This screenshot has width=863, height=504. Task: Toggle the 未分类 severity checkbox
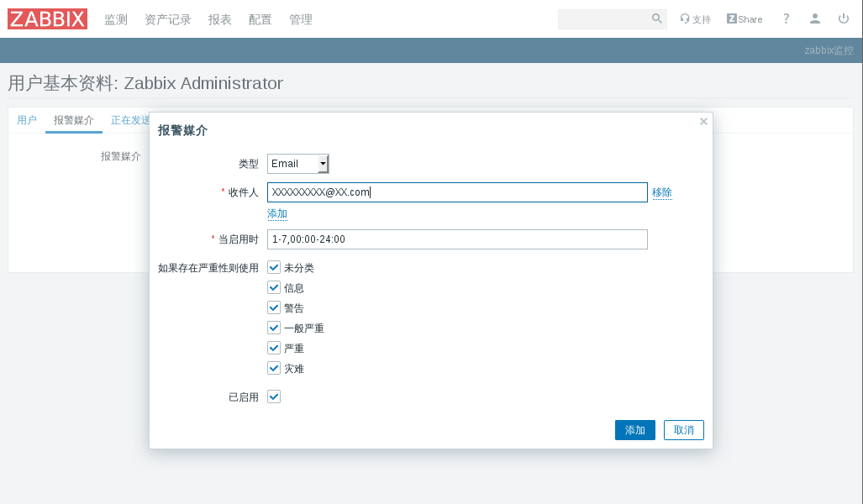pyautogui.click(x=274, y=267)
